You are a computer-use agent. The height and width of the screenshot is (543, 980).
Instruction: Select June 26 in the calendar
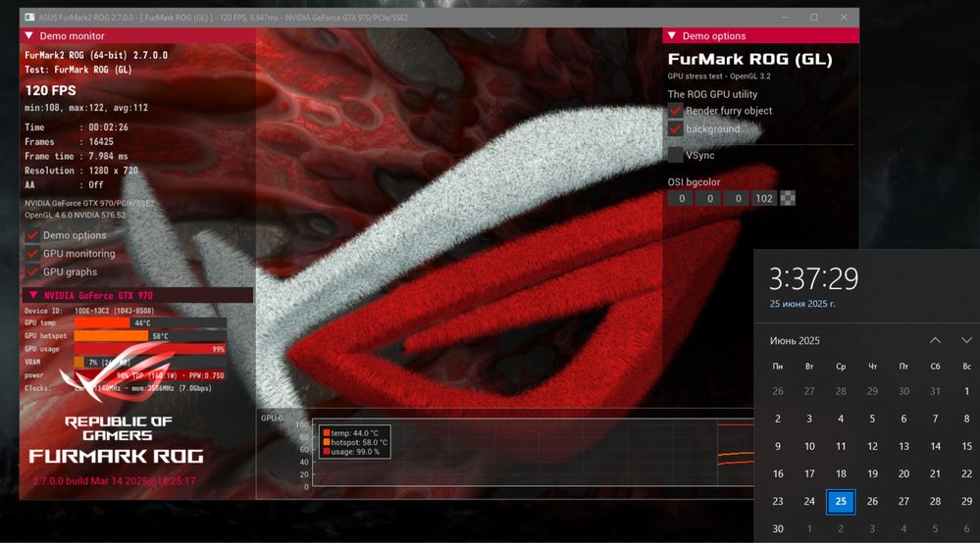click(872, 501)
